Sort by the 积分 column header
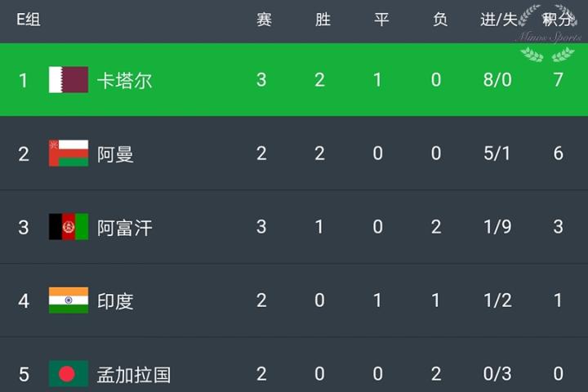The width and height of the screenshot is (588, 392). 558,20
